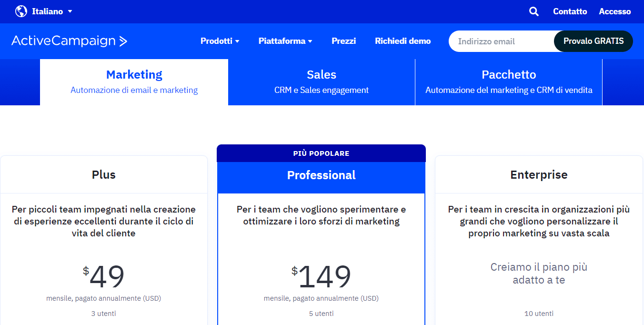The width and height of the screenshot is (644, 325).
Task: Focus the Indirizzo email field
Action: pyautogui.click(x=502, y=41)
